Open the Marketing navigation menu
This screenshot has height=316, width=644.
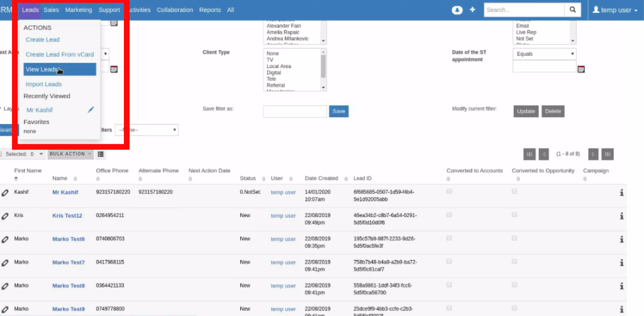(79, 10)
